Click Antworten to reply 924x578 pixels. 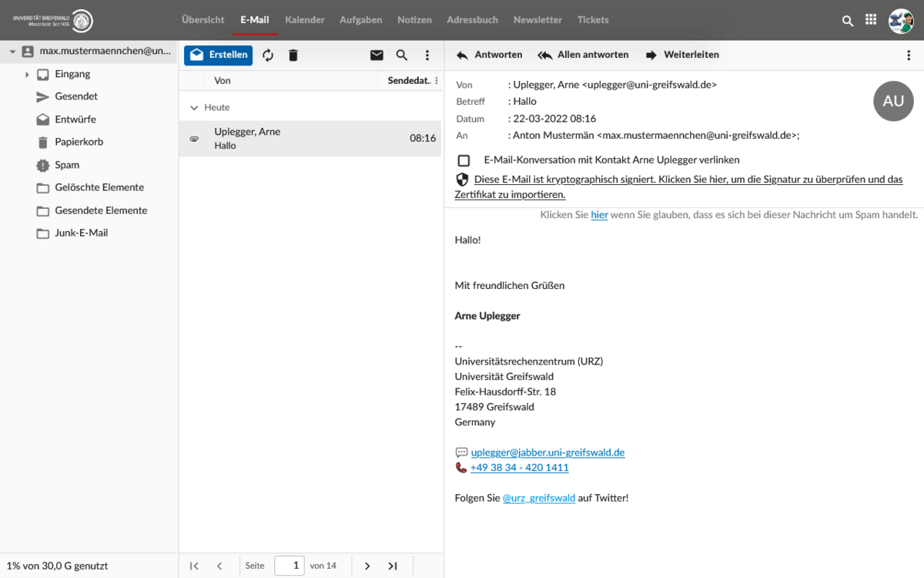490,55
